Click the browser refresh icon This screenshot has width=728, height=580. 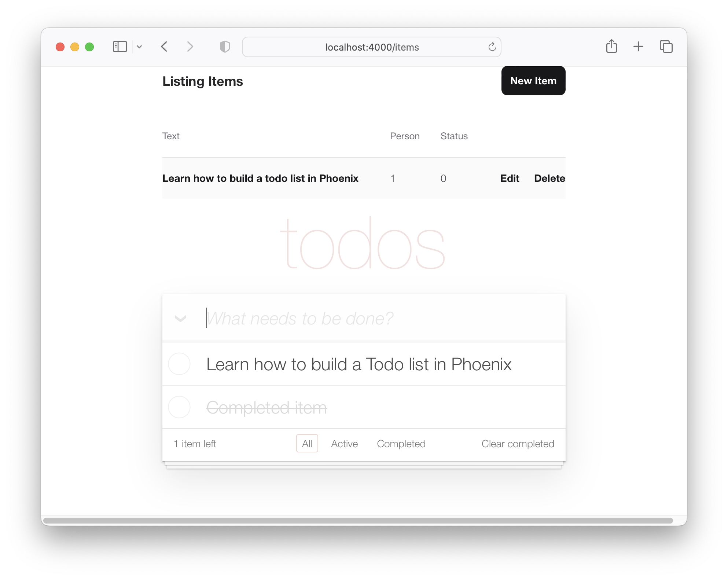492,47
